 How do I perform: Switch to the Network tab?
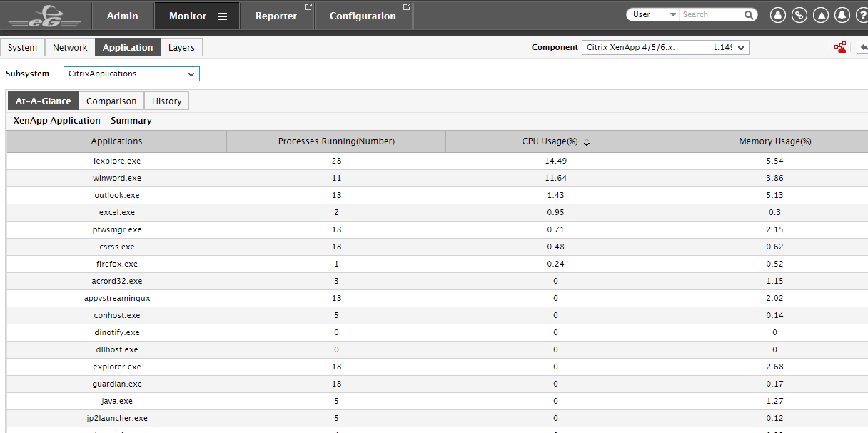[x=70, y=47]
